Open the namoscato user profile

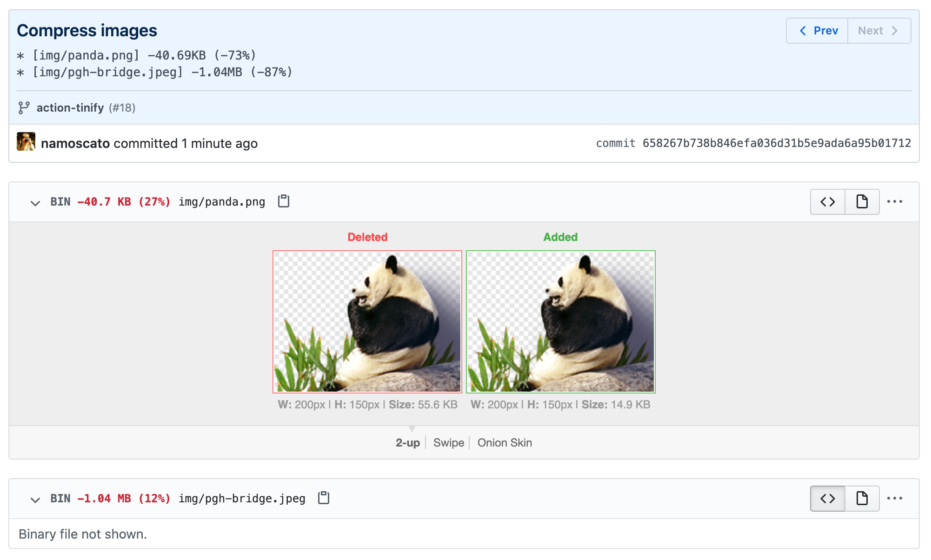[75, 143]
